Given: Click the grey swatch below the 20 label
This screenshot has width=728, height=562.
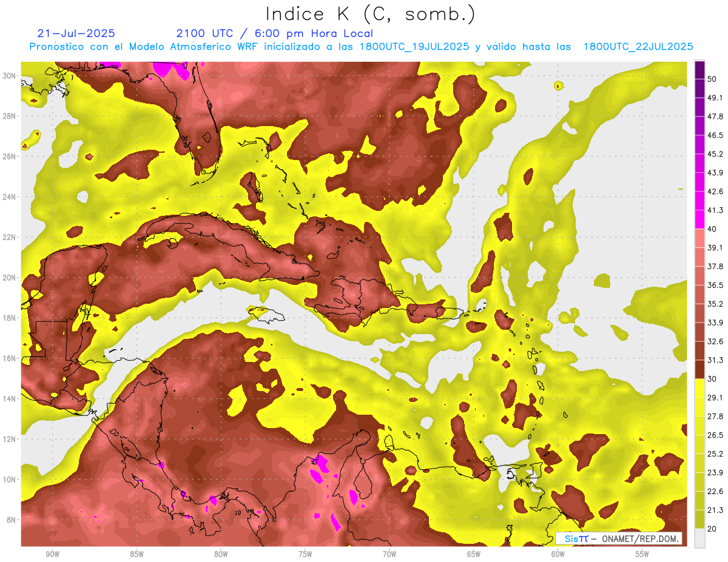Looking at the screenshot, I should coord(700,538).
